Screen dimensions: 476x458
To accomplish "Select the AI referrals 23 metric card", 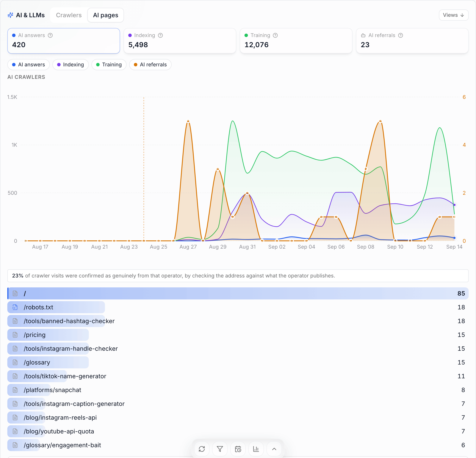I will pos(412,41).
